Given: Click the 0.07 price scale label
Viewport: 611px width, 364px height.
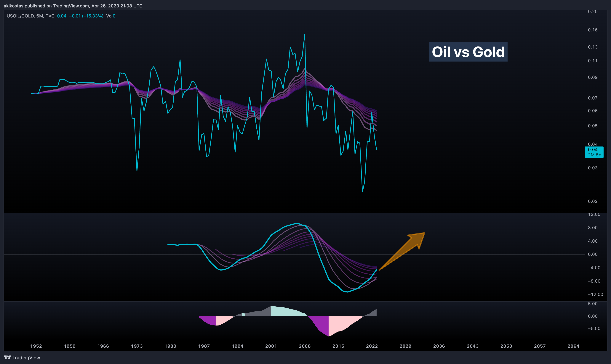Looking at the screenshot, I should [593, 98].
